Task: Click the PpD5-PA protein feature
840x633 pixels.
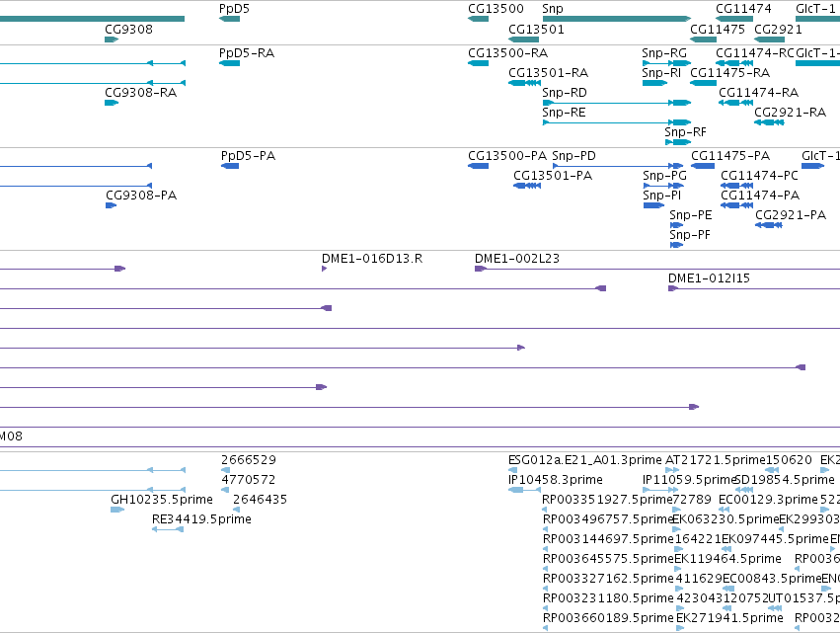Action: point(230,166)
